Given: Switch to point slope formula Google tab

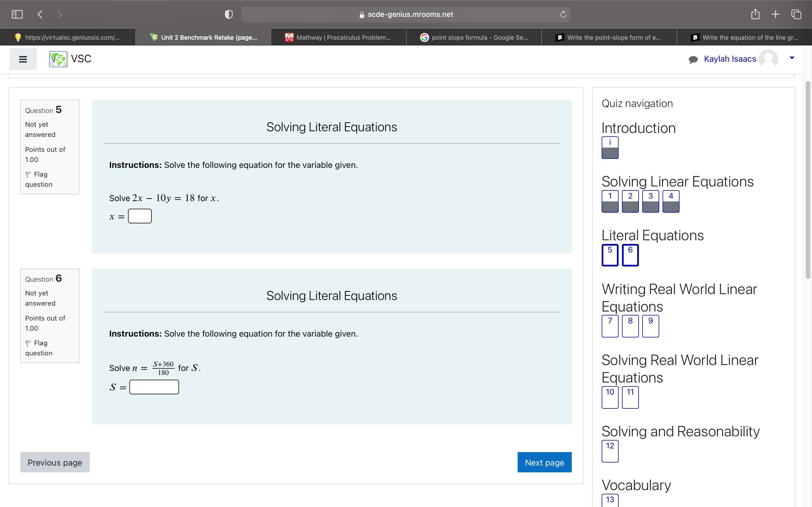Looking at the screenshot, I should [474, 37].
